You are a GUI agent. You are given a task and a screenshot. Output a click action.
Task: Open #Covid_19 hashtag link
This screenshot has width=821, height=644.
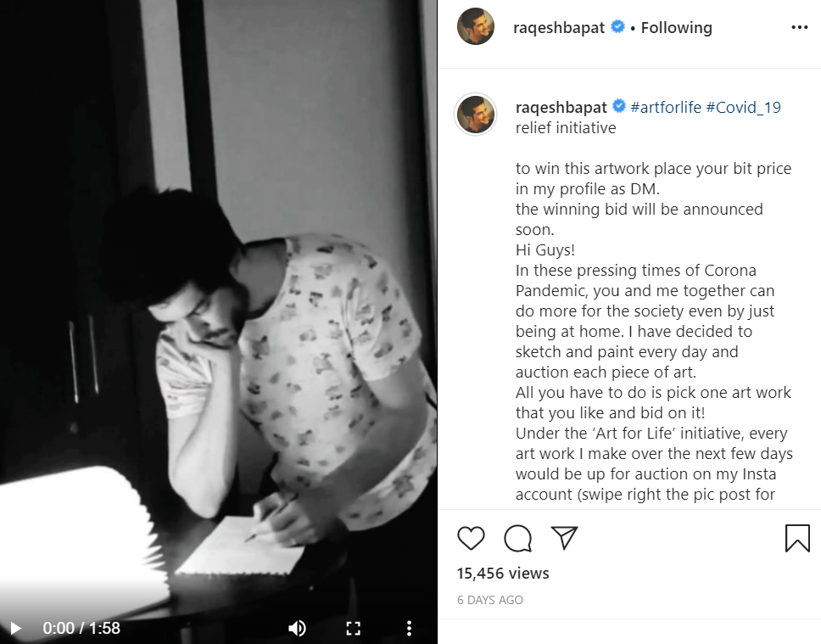743,108
